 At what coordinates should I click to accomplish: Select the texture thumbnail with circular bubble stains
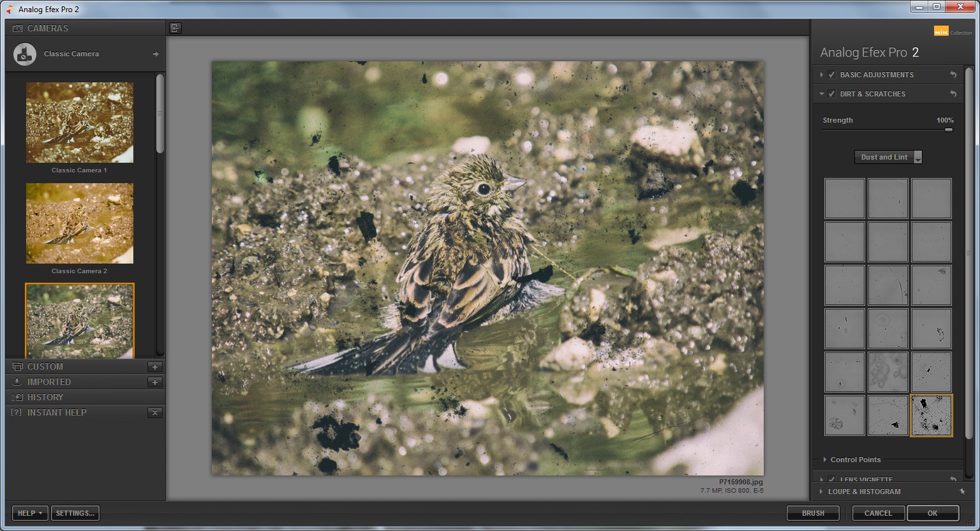click(888, 372)
